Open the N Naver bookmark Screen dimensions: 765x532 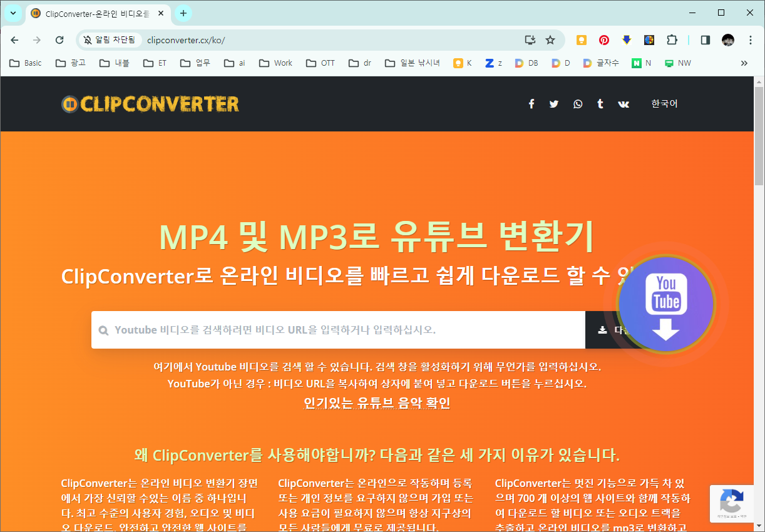[642, 63]
